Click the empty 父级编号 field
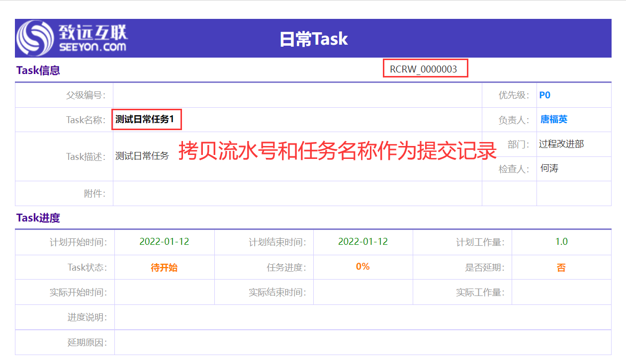 coord(297,95)
